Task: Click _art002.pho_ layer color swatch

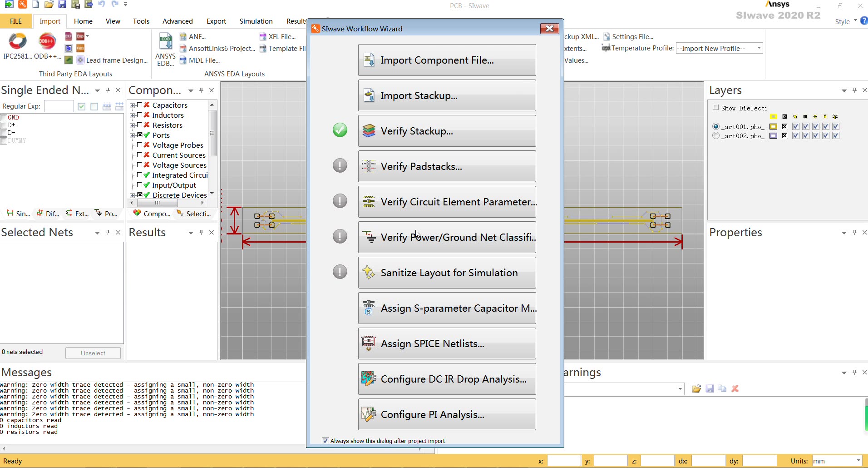Action: (773, 135)
